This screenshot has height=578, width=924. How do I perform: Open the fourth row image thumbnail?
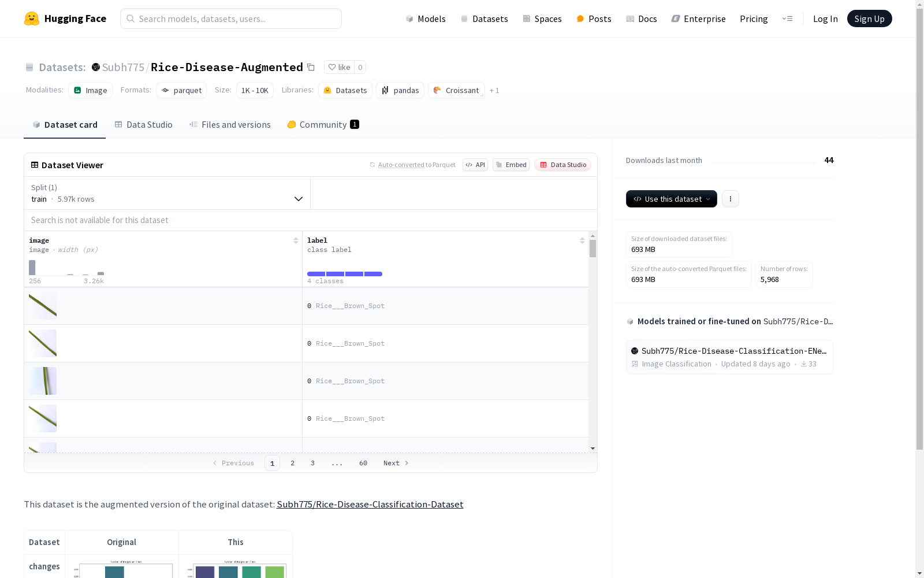(43, 418)
